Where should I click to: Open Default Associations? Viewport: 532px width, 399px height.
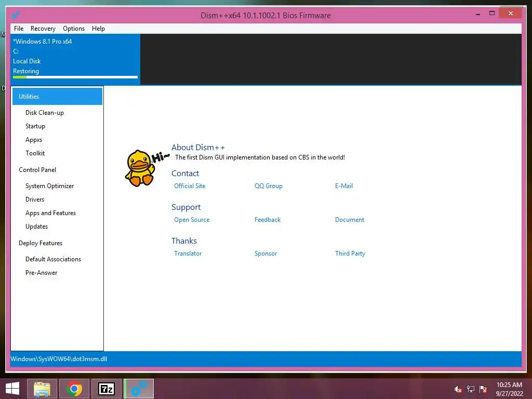pyautogui.click(x=54, y=259)
